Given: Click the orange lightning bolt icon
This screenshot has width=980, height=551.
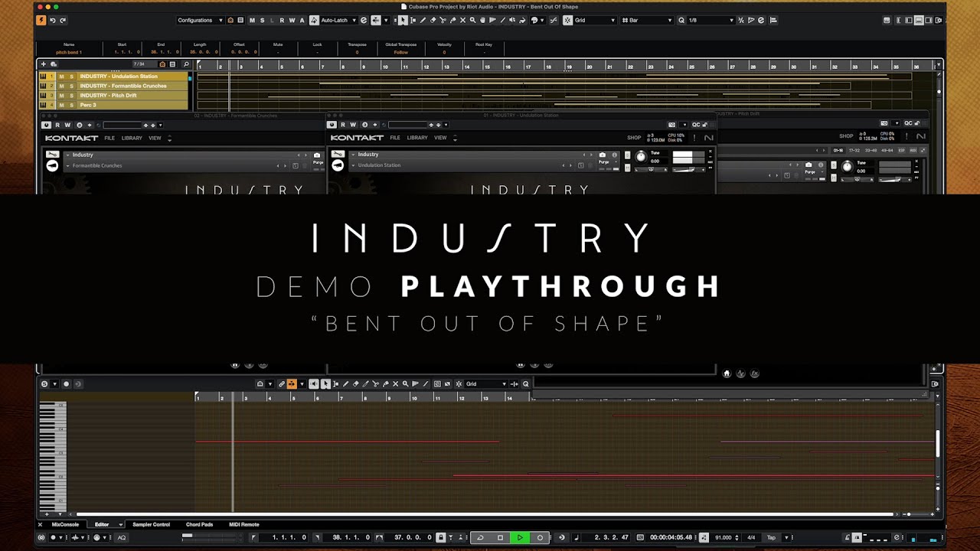Looking at the screenshot, I should (x=41, y=20).
